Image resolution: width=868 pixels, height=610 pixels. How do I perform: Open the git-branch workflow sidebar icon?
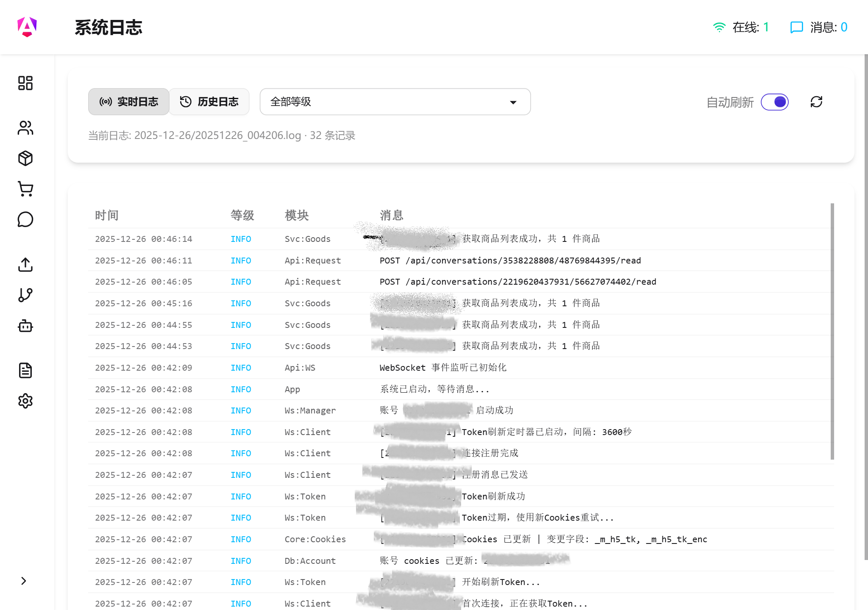(x=25, y=295)
